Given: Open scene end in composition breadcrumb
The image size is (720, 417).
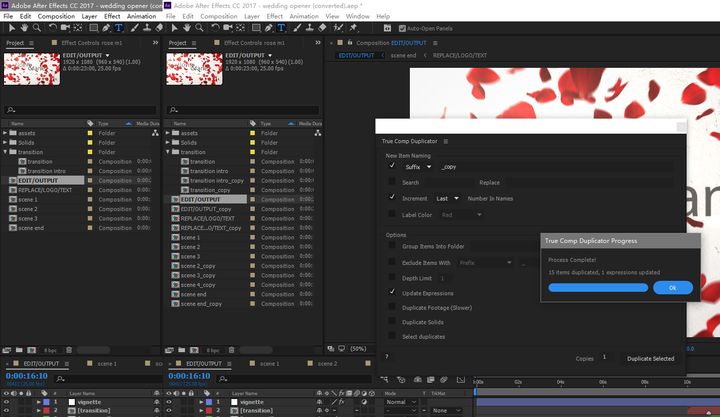Looking at the screenshot, I should [403, 55].
